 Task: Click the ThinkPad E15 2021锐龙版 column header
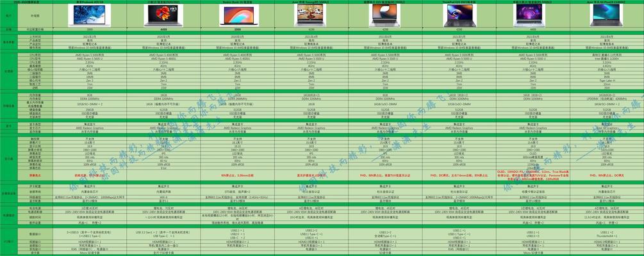(459, 2)
